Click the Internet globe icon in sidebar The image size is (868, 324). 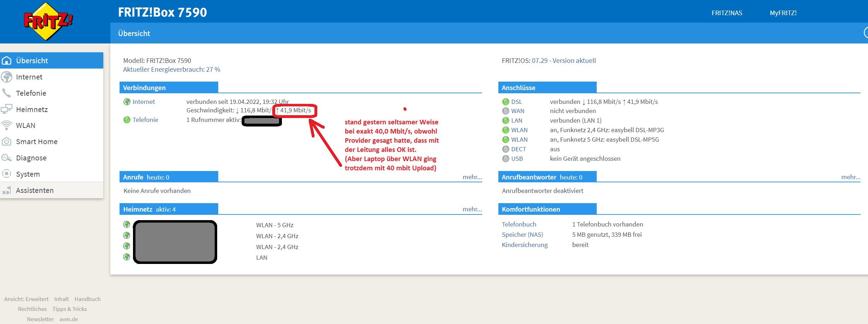7,77
